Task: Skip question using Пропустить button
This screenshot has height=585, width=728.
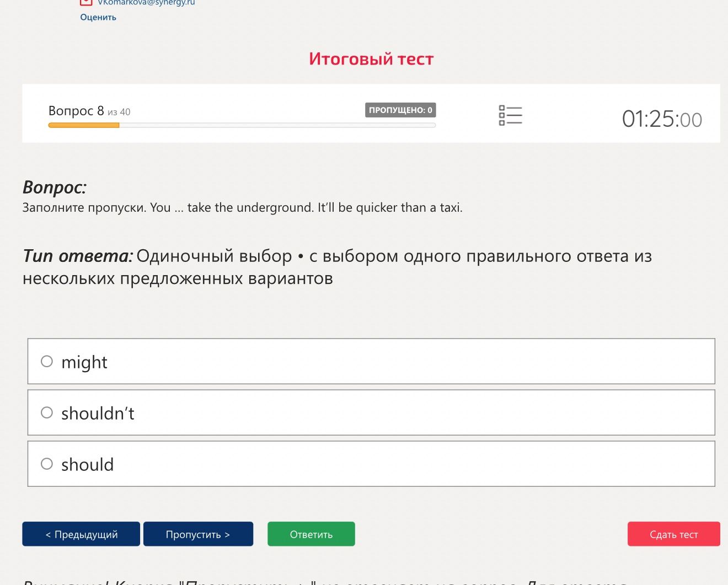Action: 198,534
